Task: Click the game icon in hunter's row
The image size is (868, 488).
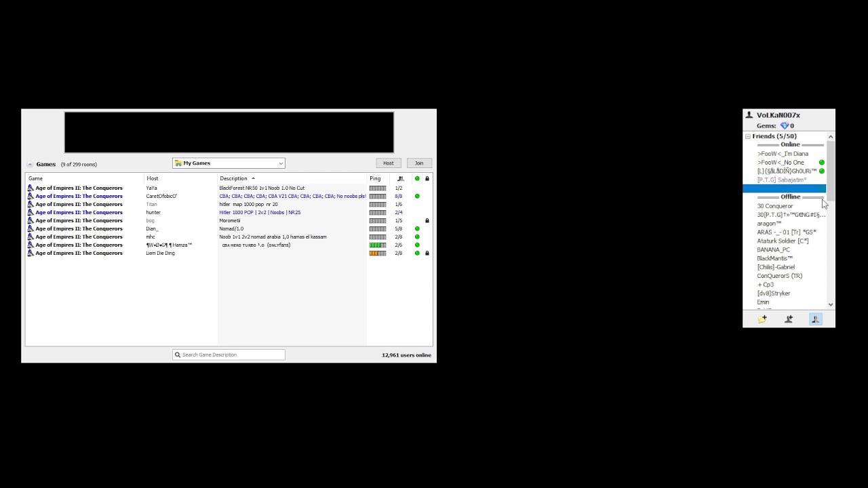Action: pos(31,212)
